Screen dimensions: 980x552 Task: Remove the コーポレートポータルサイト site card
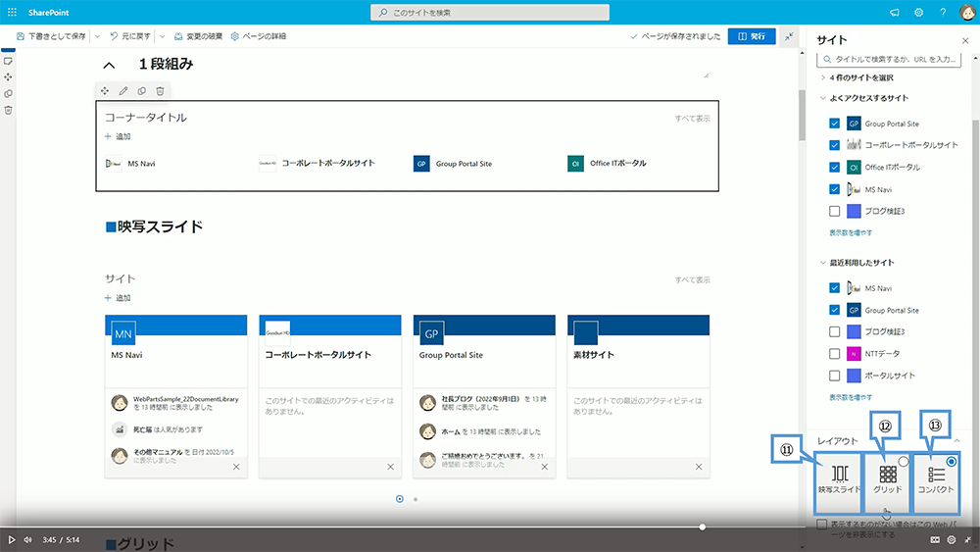(390, 467)
